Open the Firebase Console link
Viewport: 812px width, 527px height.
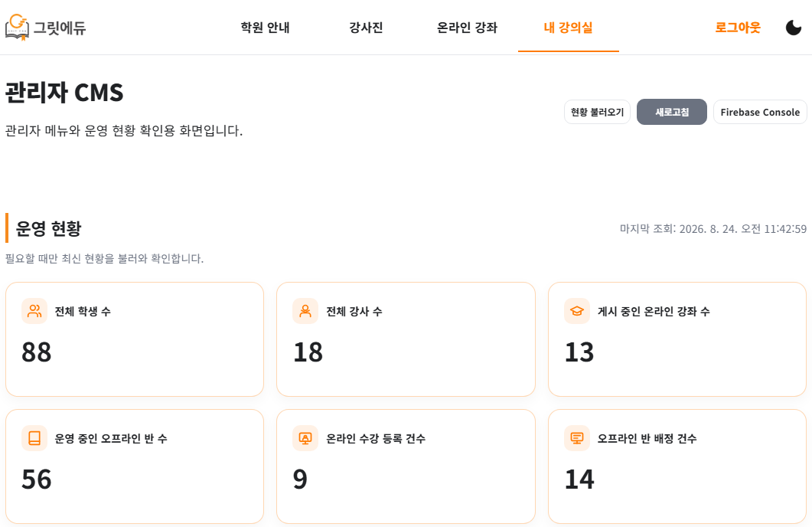click(760, 112)
